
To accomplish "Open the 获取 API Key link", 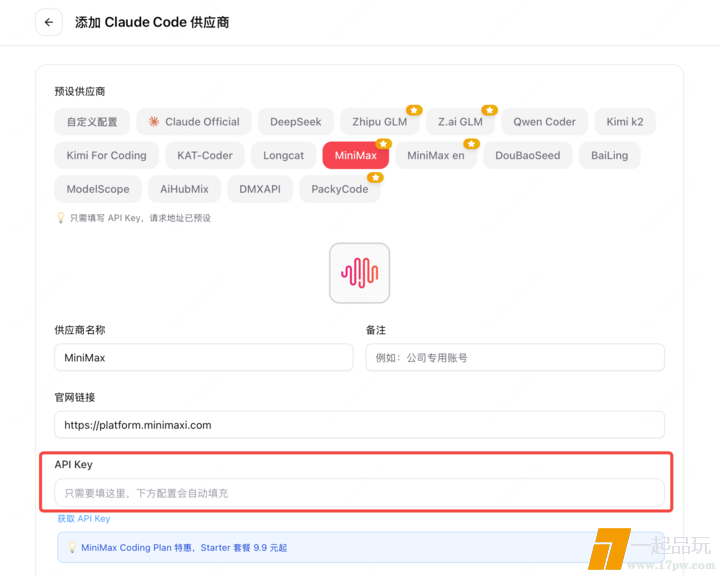I will 84,519.
